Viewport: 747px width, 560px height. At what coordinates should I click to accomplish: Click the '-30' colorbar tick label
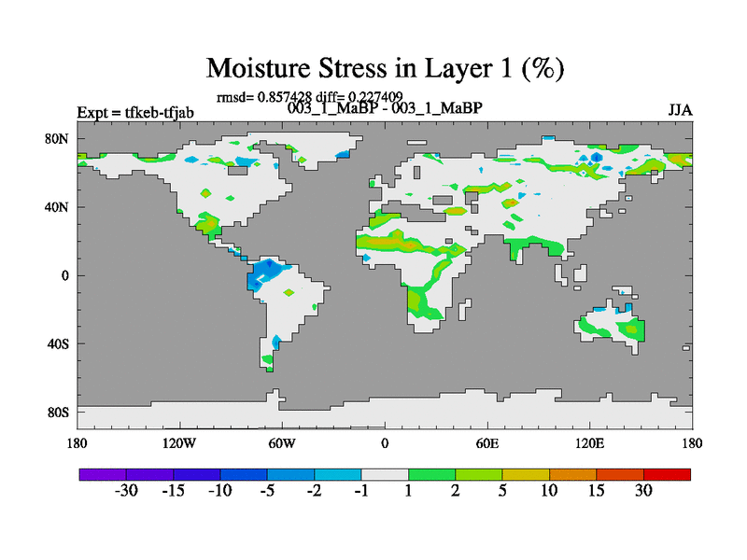pos(126,491)
